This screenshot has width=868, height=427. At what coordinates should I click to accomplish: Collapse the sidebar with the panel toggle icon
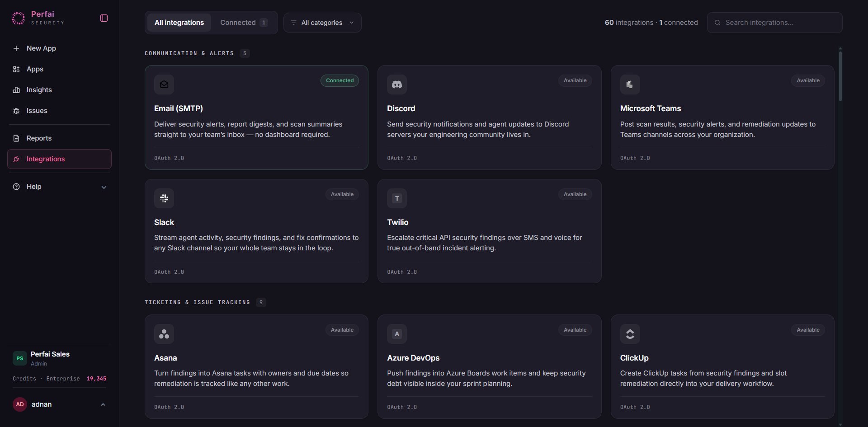tap(104, 18)
